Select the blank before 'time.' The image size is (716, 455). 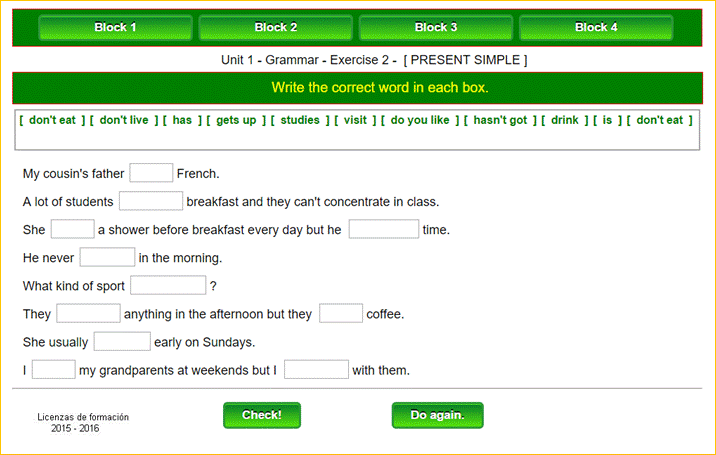(x=383, y=229)
